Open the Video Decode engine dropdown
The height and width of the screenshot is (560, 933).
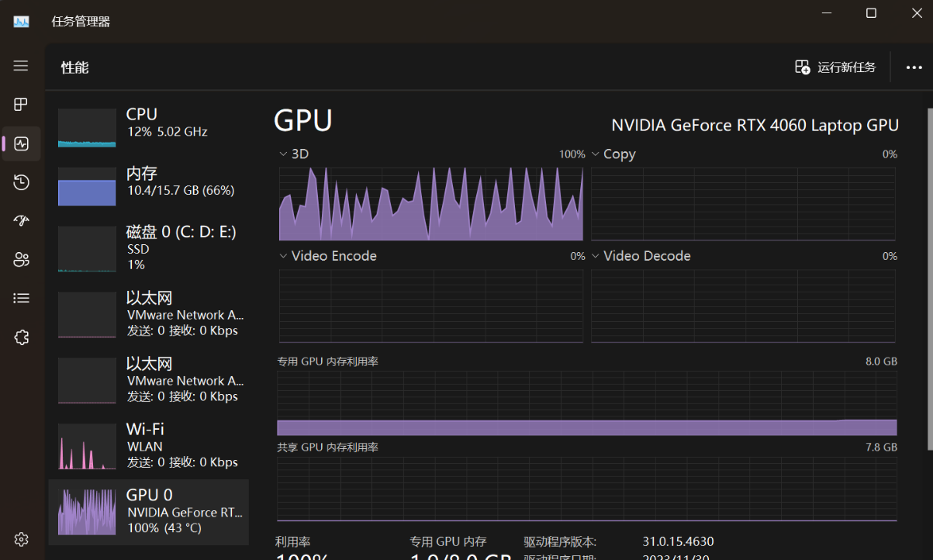[641, 256]
